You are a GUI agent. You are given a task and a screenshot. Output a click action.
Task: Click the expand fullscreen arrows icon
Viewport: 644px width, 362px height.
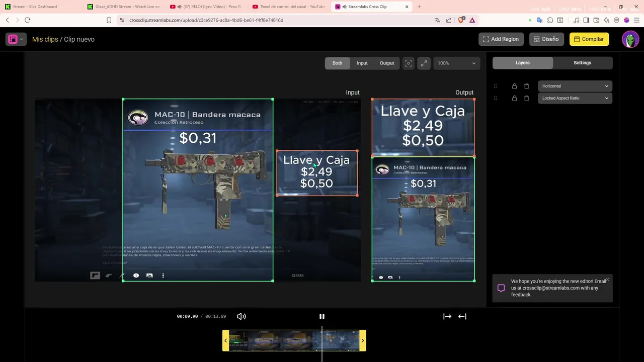pyautogui.click(x=424, y=63)
